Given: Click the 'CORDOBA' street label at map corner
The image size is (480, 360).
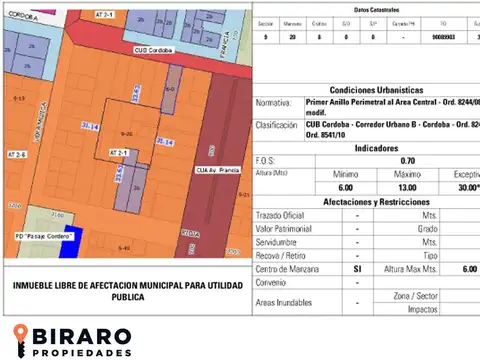Looking at the screenshot, I should [23, 16].
